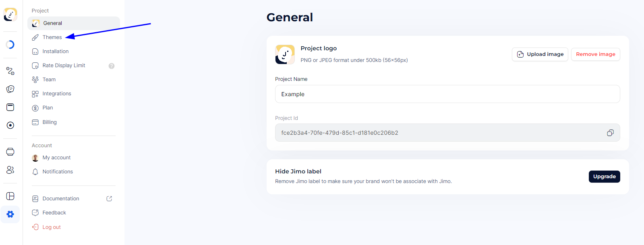The image size is (644, 245).
Task: Click the Upload image button
Action: [x=540, y=54]
